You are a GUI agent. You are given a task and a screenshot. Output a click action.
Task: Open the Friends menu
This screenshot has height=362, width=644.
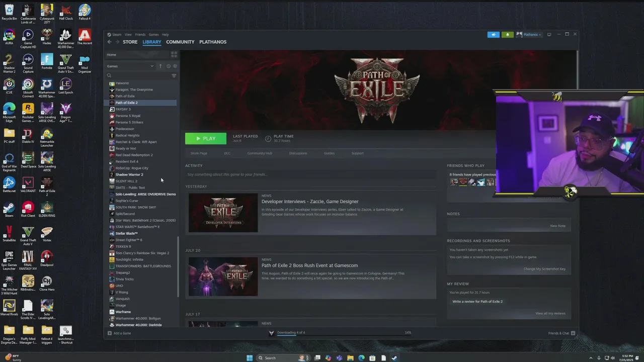pyautogui.click(x=140, y=35)
